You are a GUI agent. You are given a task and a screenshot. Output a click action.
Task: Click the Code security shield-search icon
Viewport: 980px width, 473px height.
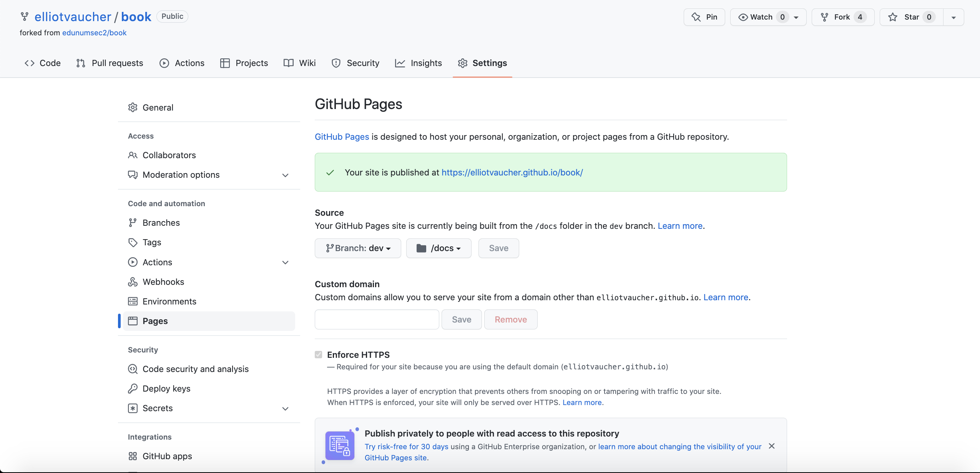[133, 369]
